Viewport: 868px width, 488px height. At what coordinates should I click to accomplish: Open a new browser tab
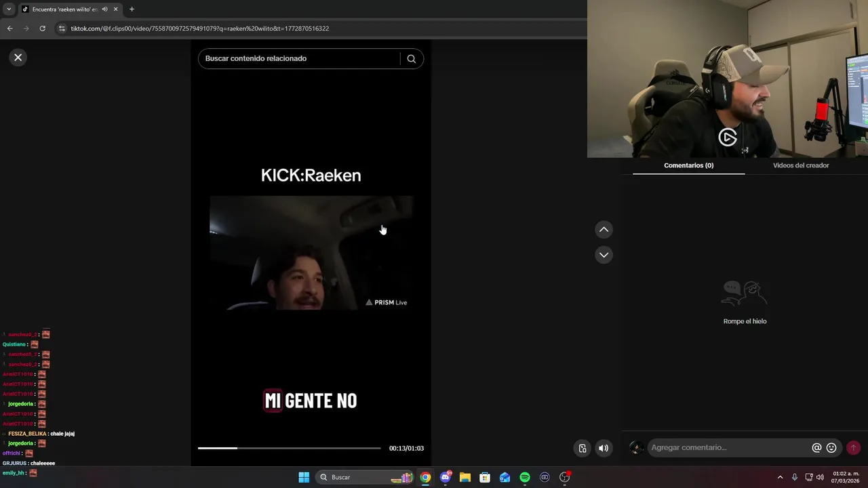[132, 9]
